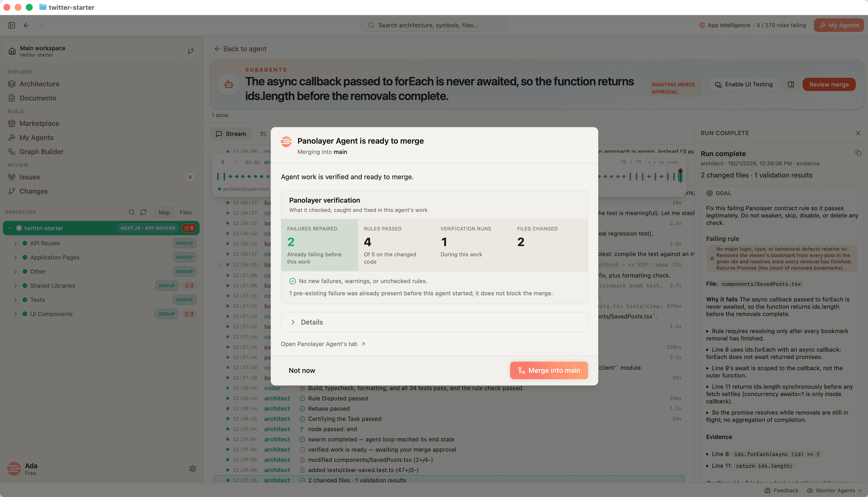868x497 pixels.
Task: Select the Other tree group
Action: pyautogui.click(x=101, y=272)
